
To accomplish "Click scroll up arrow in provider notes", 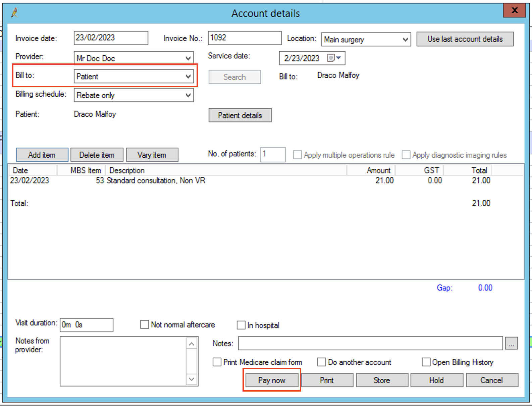I will 192,344.
